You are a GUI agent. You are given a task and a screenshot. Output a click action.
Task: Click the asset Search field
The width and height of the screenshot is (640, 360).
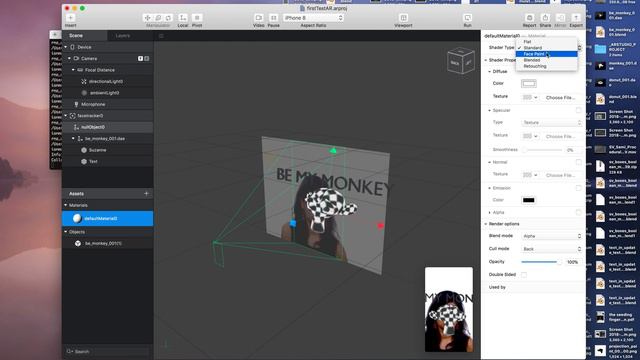(107, 351)
